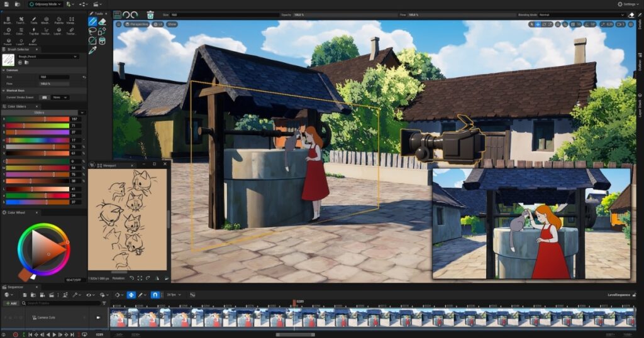Screen dimensions: 644x338
Task: Select the lasso selection tool
Action: tap(92, 31)
